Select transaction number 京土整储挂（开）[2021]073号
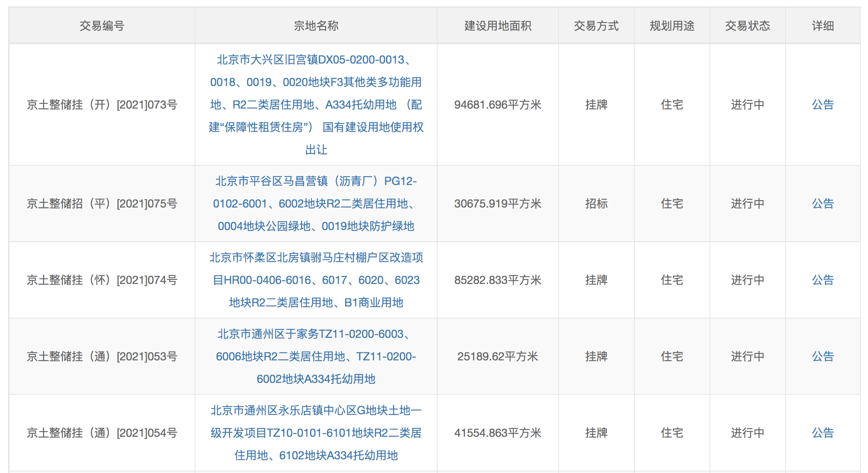The height and width of the screenshot is (473, 868). pyautogui.click(x=102, y=105)
